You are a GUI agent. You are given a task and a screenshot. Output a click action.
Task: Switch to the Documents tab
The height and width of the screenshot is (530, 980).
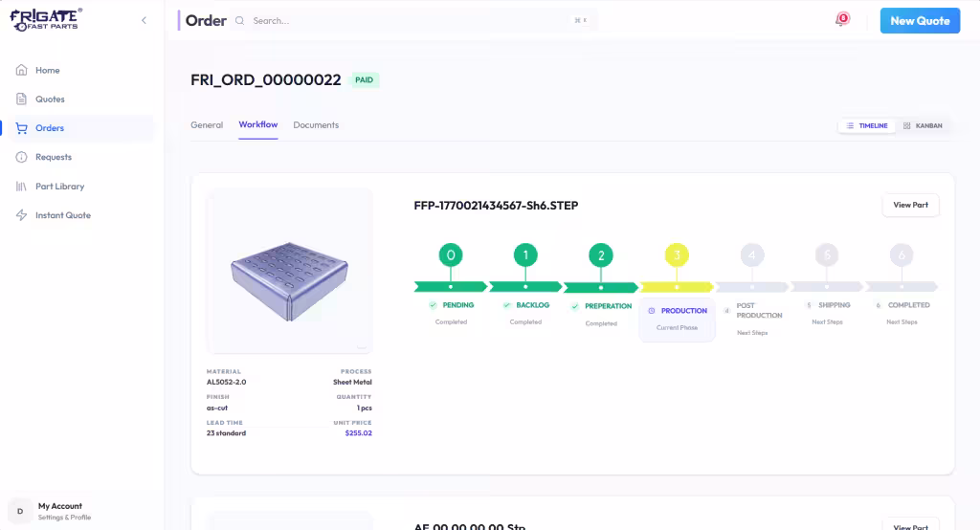pyautogui.click(x=316, y=125)
